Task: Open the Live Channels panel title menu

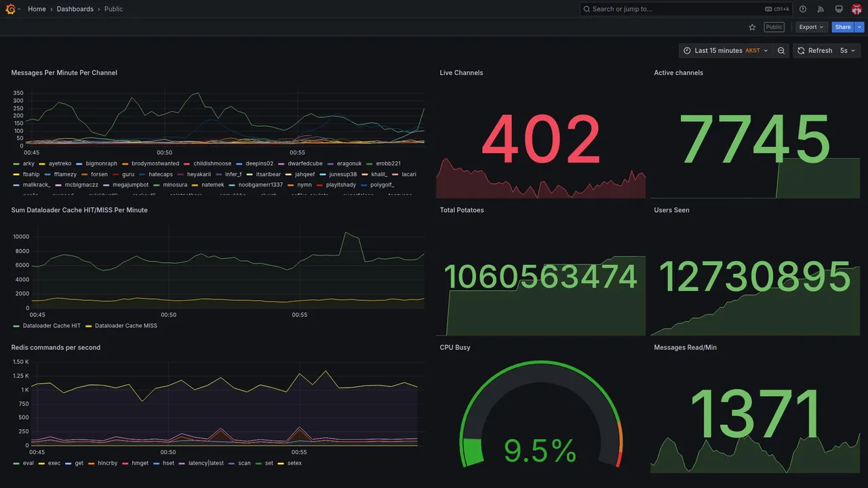Action: coord(461,73)
